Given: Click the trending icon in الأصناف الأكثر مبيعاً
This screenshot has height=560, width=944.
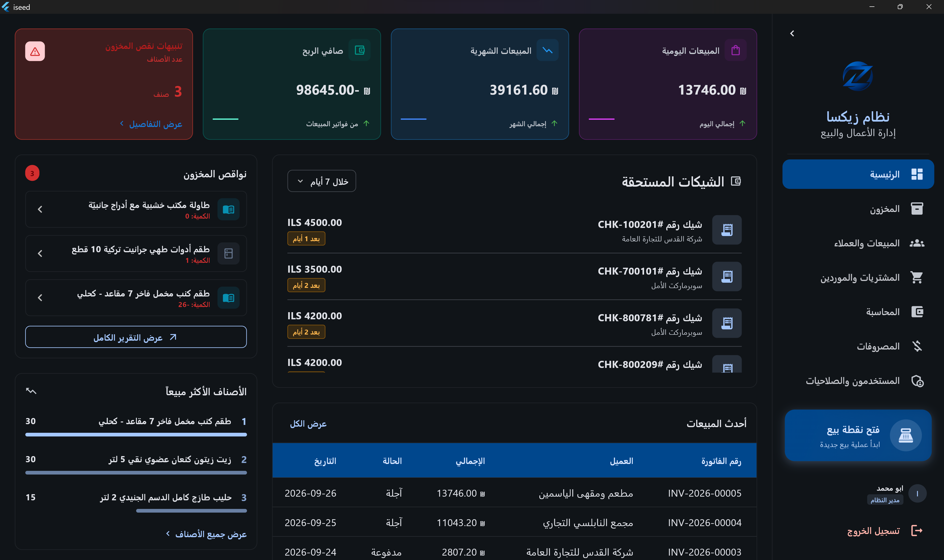Looking at the screenshot, I should click(x=31, y=391).
